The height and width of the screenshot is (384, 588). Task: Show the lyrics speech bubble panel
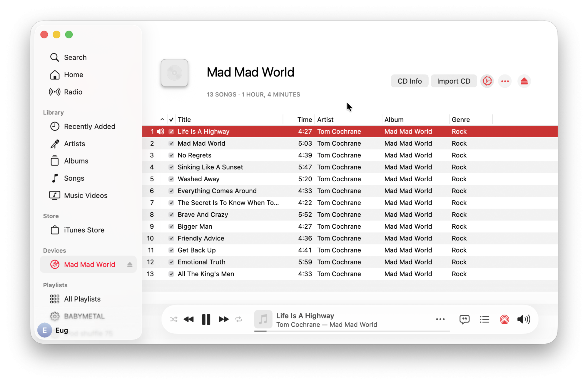pyautogui.click(x=464, y=319)
